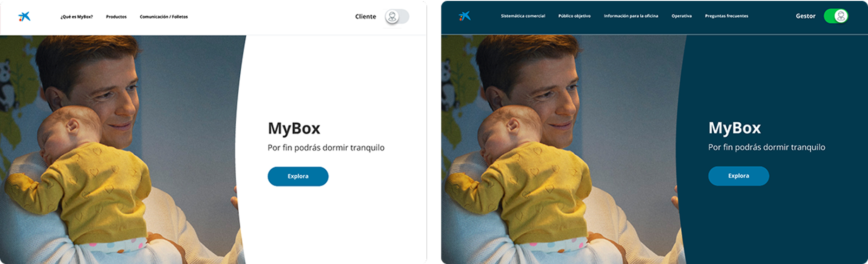
Task: Go to Sistemática comercial
Action: pos(523,16)
